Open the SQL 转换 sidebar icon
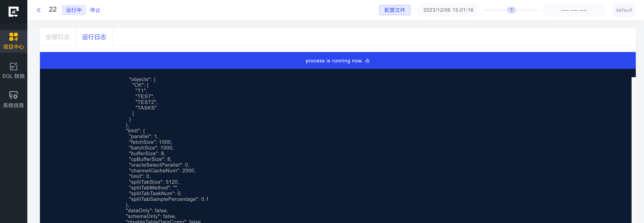The width and height of the screenshot is (644, 223). 13,66
